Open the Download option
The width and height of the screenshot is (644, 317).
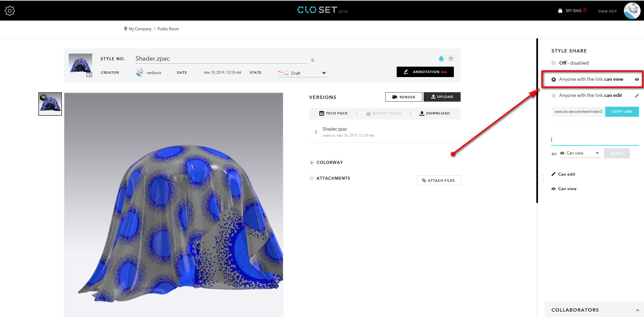point(434,113)
